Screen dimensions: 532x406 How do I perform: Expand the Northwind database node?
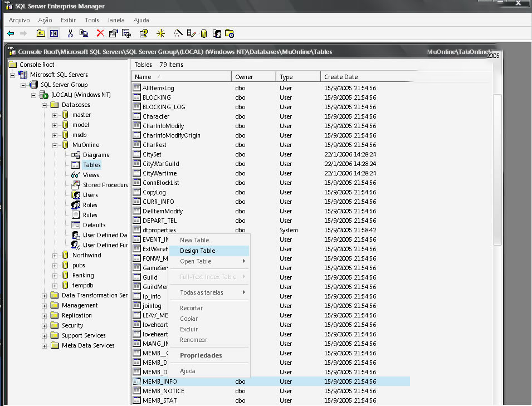[55, 256]
